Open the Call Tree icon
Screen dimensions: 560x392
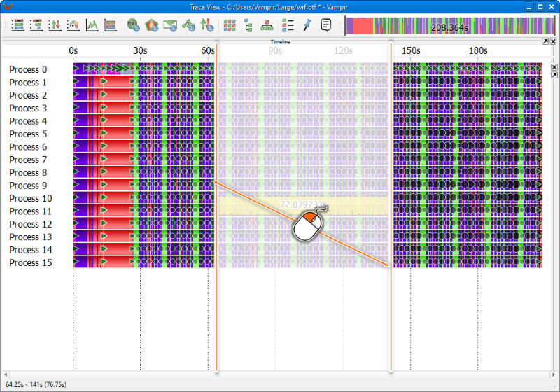248,25
